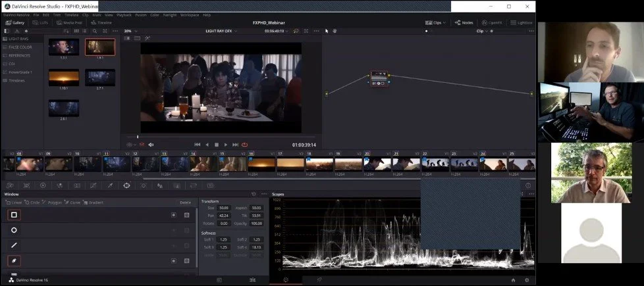Select the hand pan tool in node editor
644x286 pixels.
coord(335,31)
